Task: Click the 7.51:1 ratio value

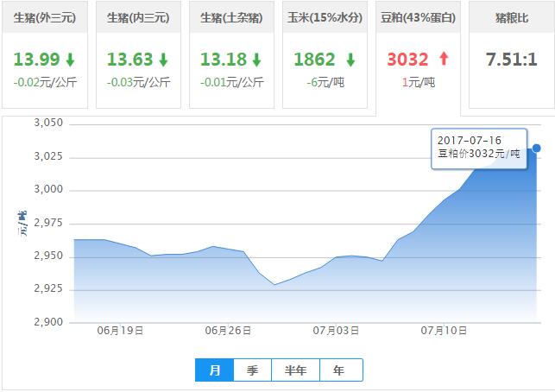Action: 512,59
